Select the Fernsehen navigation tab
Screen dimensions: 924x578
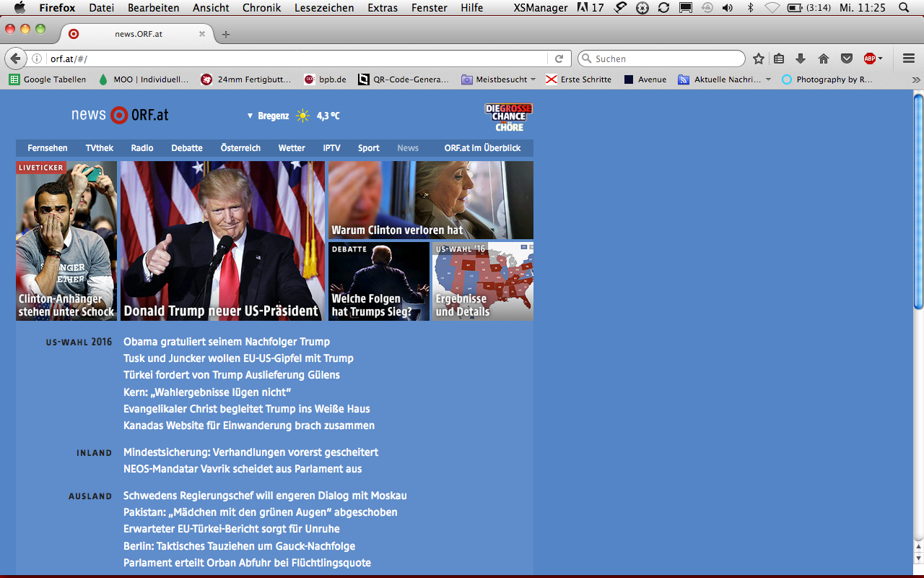pos(48,148)
